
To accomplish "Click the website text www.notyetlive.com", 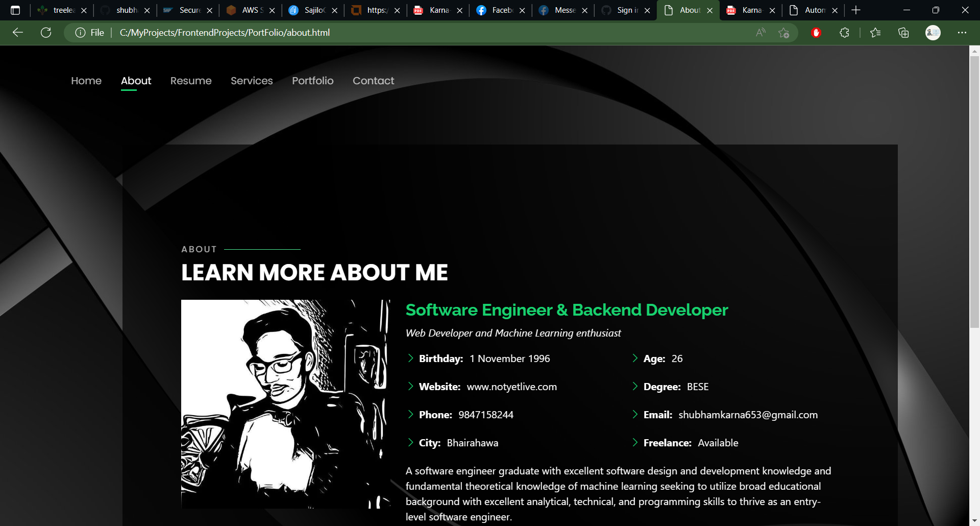I will click(512, 387).
